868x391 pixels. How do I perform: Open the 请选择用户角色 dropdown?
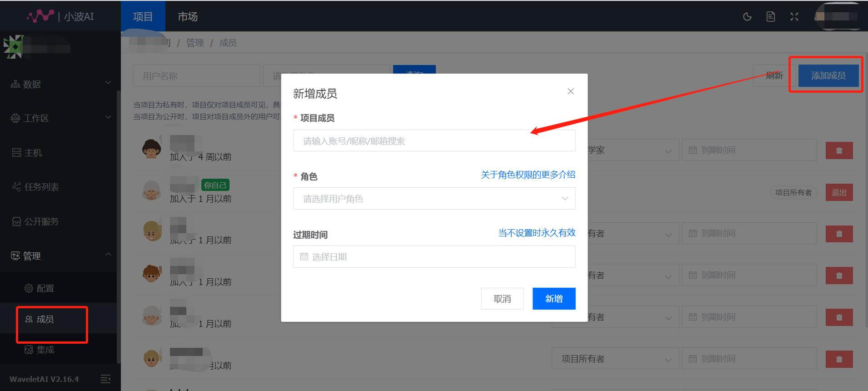[434, 199]
